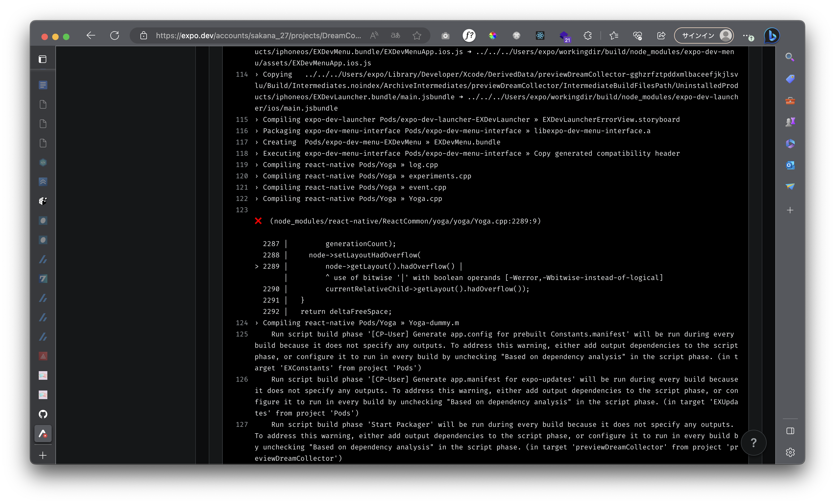Click the URL address field

pyautogui.click(x=258, y=36)
